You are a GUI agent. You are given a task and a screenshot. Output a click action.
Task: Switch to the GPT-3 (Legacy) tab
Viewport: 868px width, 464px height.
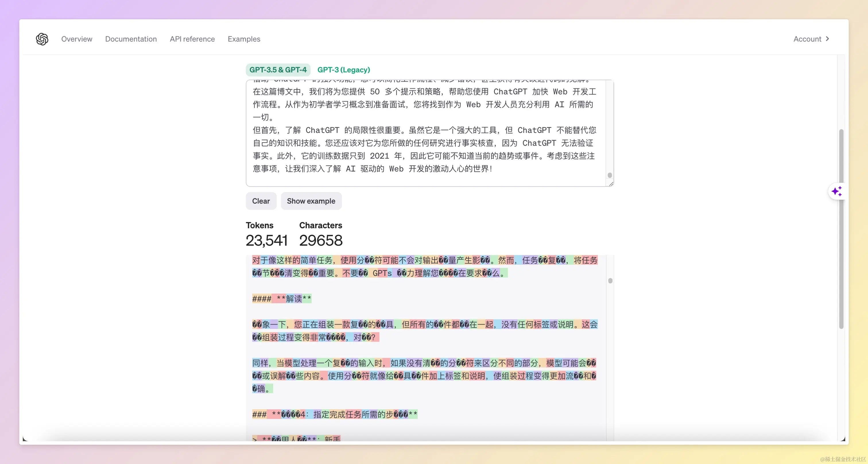tap(343, 70)
